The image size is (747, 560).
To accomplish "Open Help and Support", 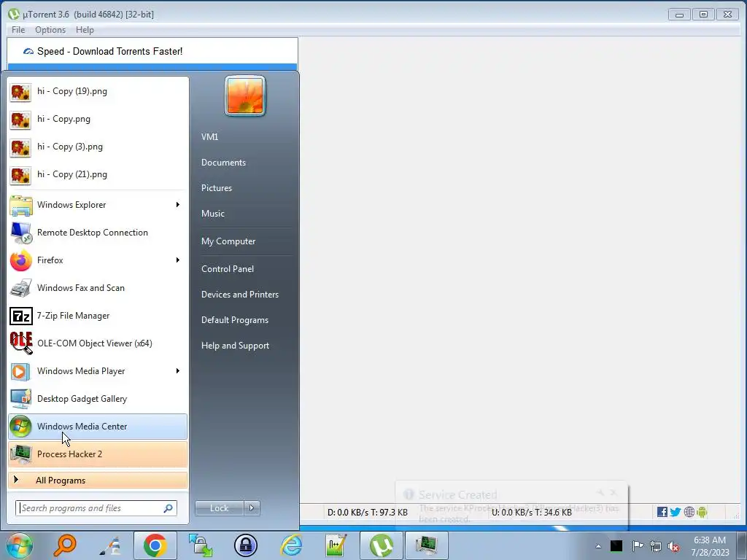I will coord(235,346).
